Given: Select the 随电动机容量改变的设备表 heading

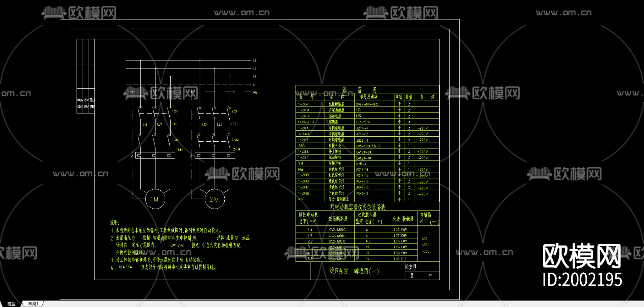Looking at the screenshot, I should point(358,207).
